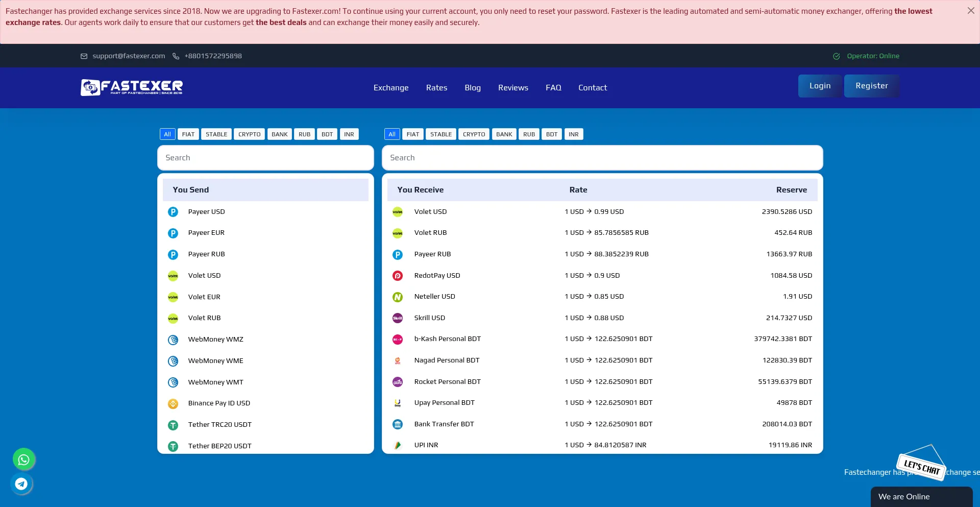Click the Reserve column header
980x507 pixels.
791,190
